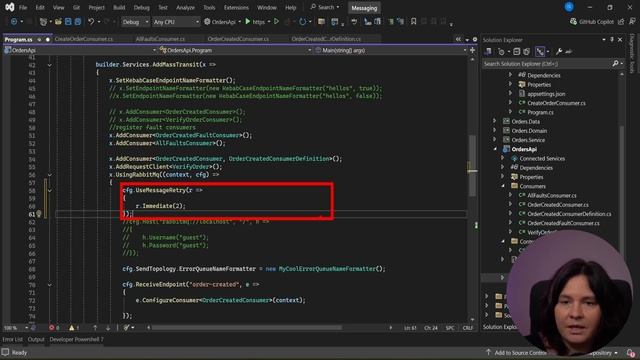Click the Save icon in toolbar

[68, 22]
